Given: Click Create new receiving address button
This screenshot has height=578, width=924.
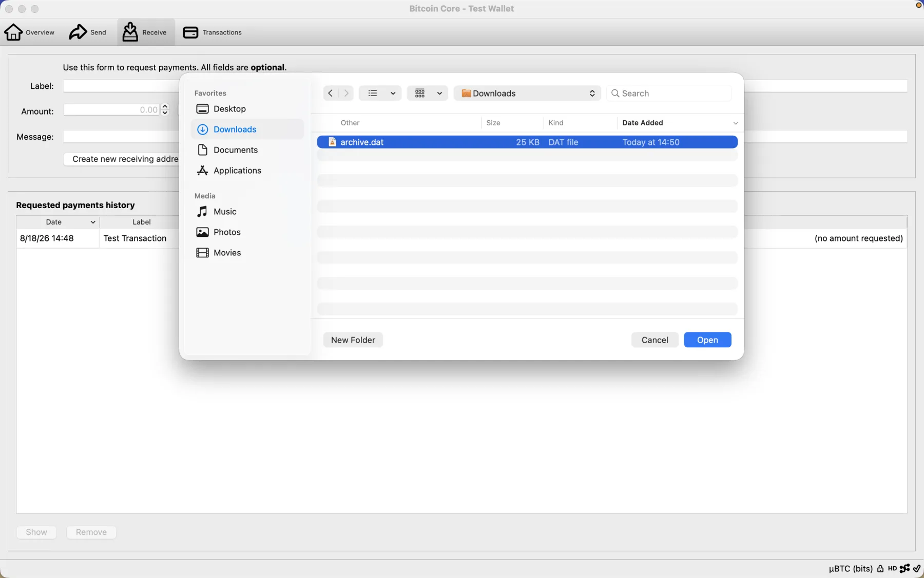Looking at the screenshot, I should [x=122, y=159].
